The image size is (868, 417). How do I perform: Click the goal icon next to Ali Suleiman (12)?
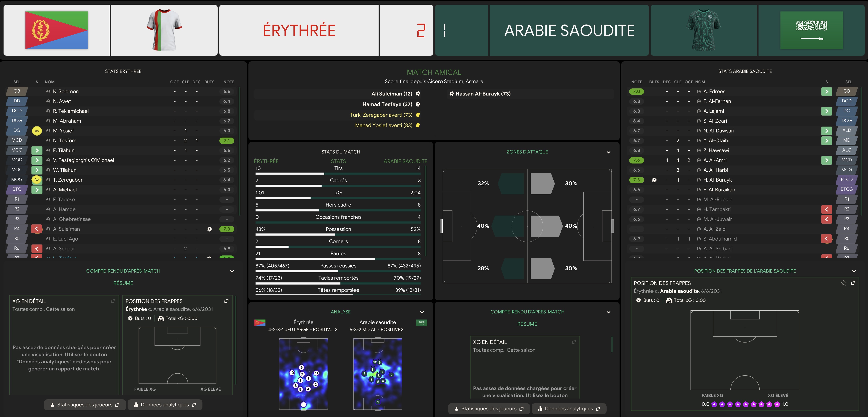(x=418, y=94)
